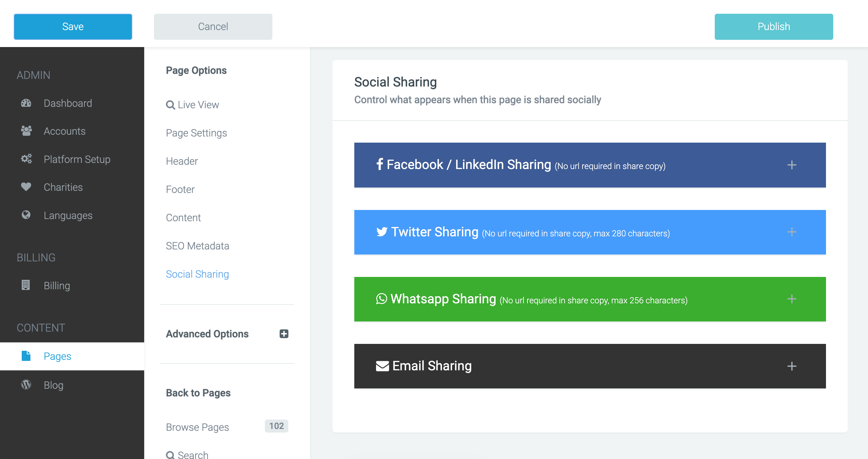Viewport: 868px width, 459px height.
Task: Click the Whatsapp logo icon
Action: point(381,299)
